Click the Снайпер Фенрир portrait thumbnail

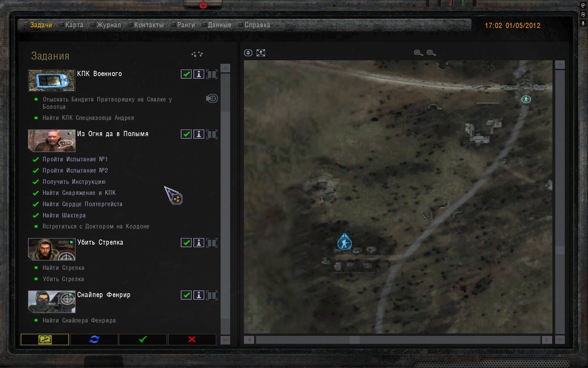51,302
